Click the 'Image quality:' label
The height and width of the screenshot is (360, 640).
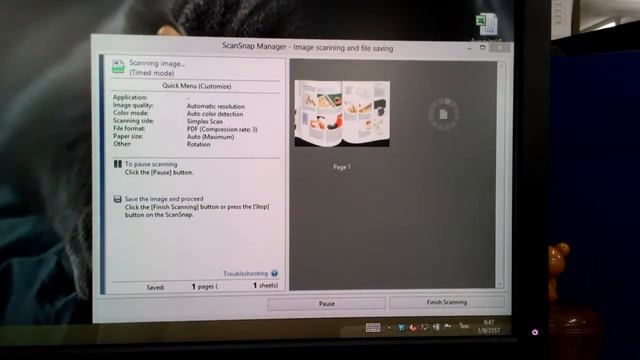[133, 105]
